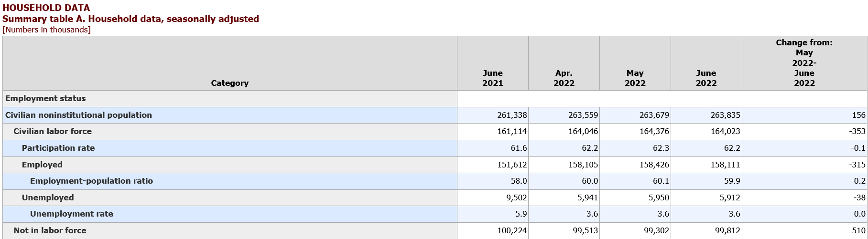Click the employed value 158,426
868x239 pixels.
pyautogui.click(x=654, y=165)
